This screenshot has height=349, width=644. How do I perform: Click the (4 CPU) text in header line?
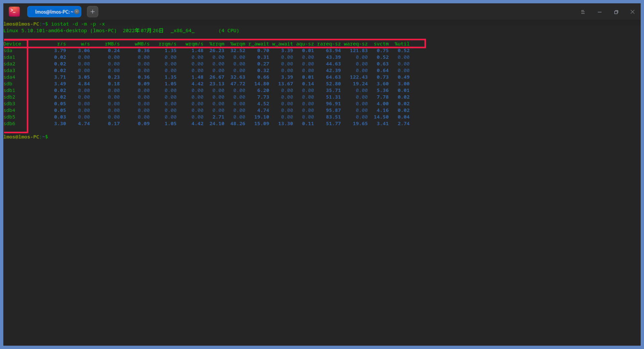229,31
